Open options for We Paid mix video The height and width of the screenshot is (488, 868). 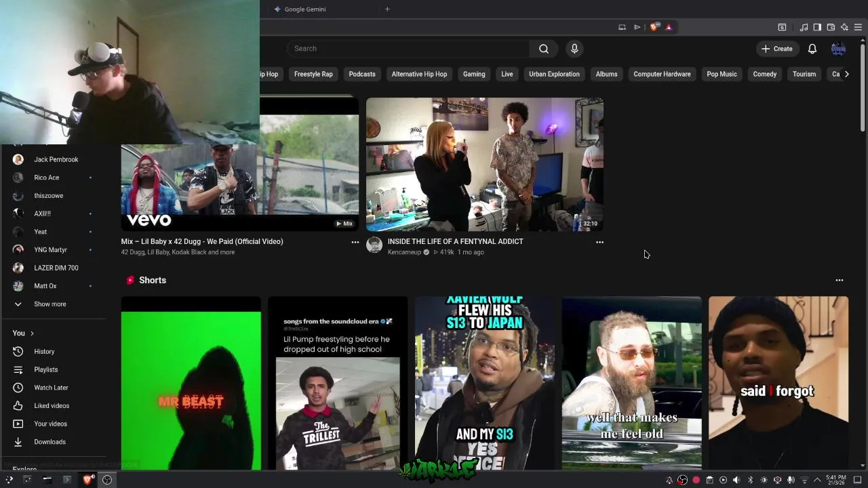click(x=355, y=242)
